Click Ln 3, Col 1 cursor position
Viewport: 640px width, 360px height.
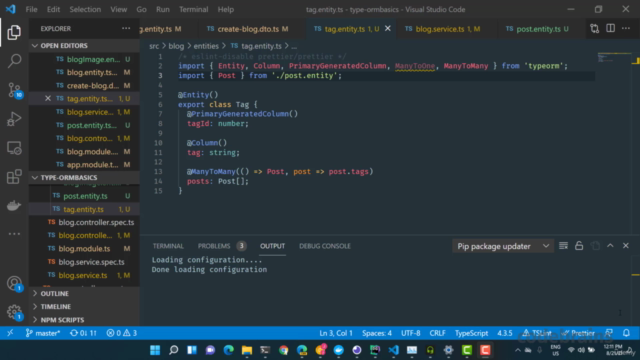[x=336, y=333]
